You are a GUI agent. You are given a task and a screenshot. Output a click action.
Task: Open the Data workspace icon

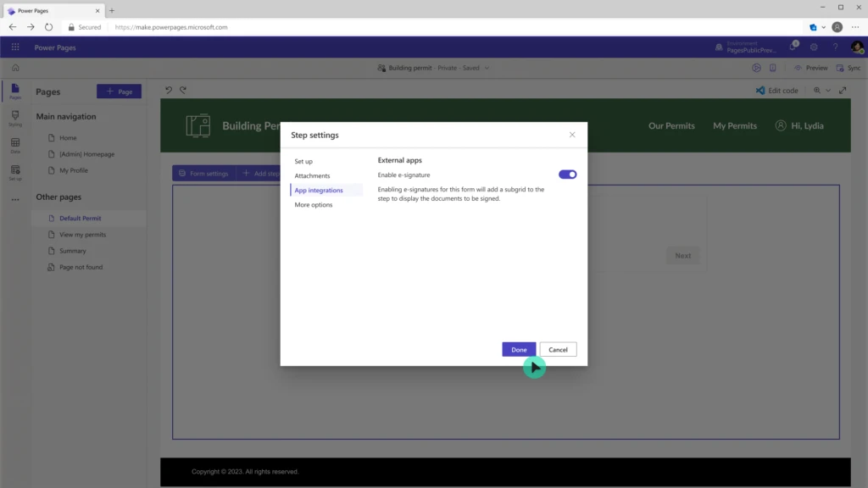(x=14, y=144)
